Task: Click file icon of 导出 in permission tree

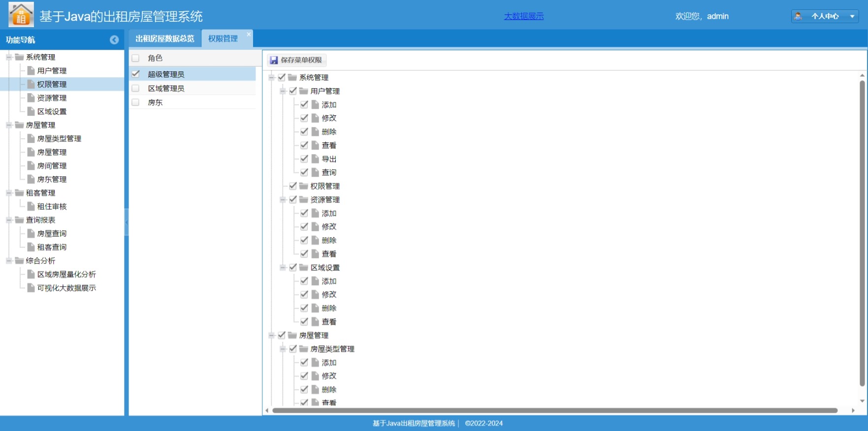Action: pyautogui.click(x=316, y=159)
